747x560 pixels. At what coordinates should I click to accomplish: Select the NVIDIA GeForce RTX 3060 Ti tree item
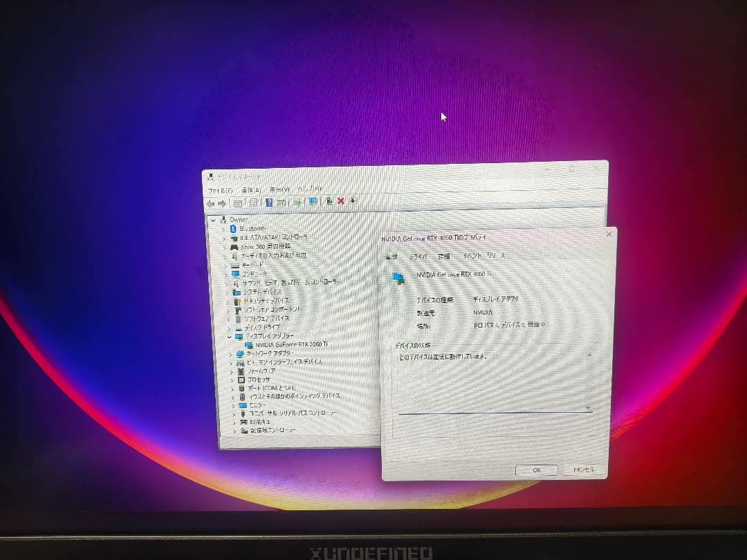point(291,344)
